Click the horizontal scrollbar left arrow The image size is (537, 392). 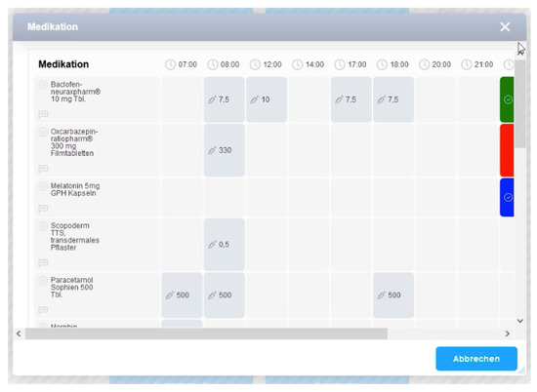click(x=19, y=333)
